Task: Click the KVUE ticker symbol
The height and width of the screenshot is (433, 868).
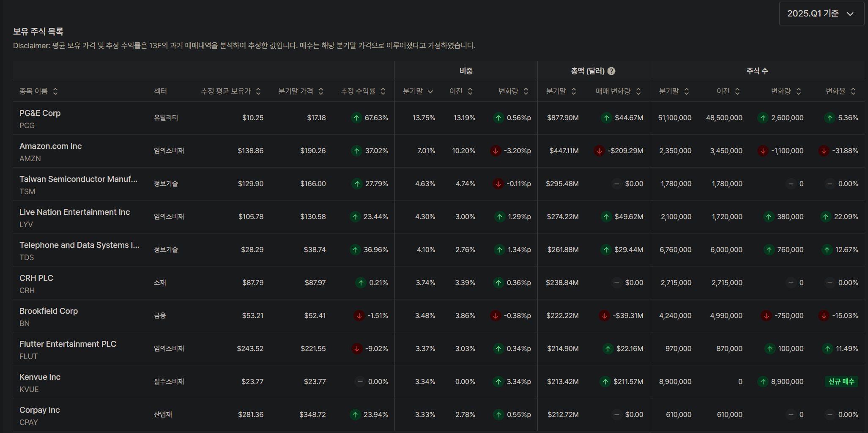Action: click(x=29, y=389)
